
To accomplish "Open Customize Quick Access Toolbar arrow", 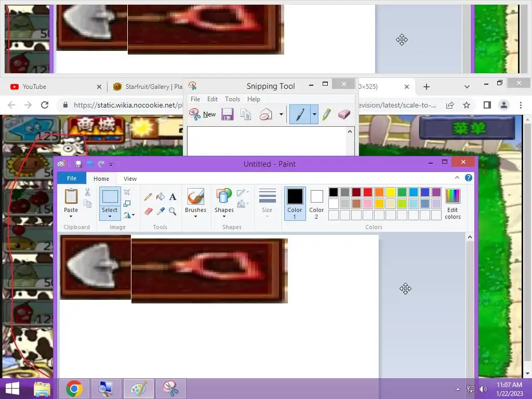I will [111, 165].
